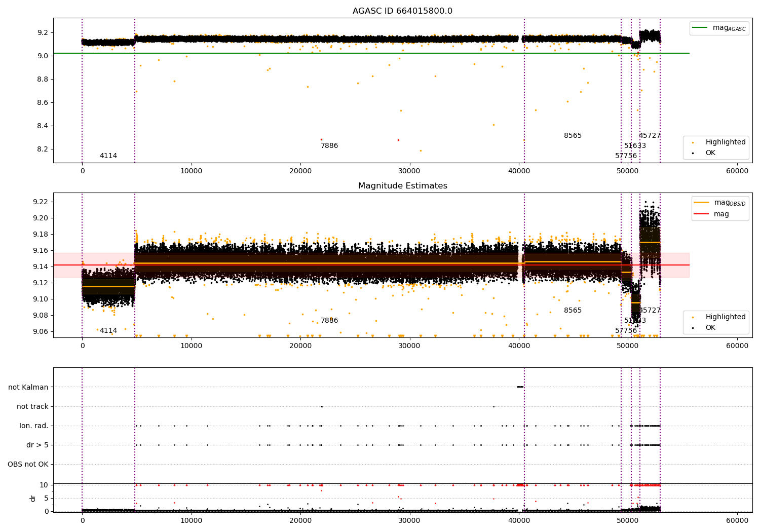Click "OK" in the Magnitude Estimates legend
Viewport: 760px width, 532px height.
pos(710,327)
